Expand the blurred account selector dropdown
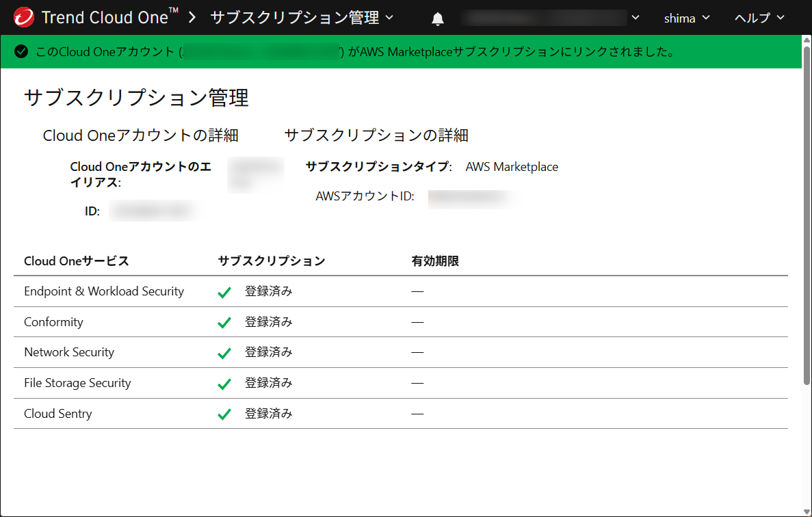This screenshot has height=517, width=812. click(x=636, y=18)
